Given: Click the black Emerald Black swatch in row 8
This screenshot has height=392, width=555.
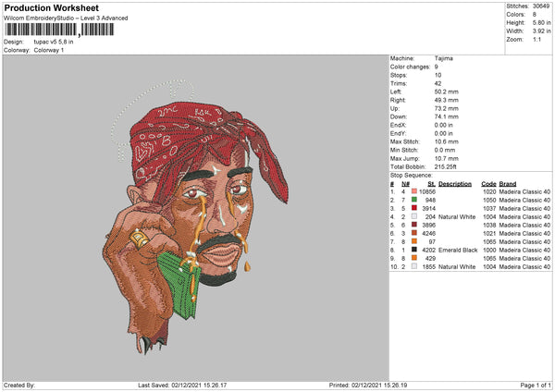Looking at the screenshot, I should point(414,250).
